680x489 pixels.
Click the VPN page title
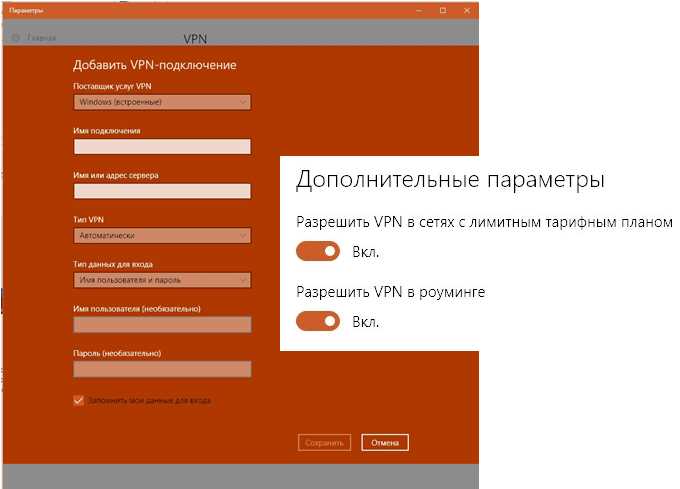coord(195,39)
